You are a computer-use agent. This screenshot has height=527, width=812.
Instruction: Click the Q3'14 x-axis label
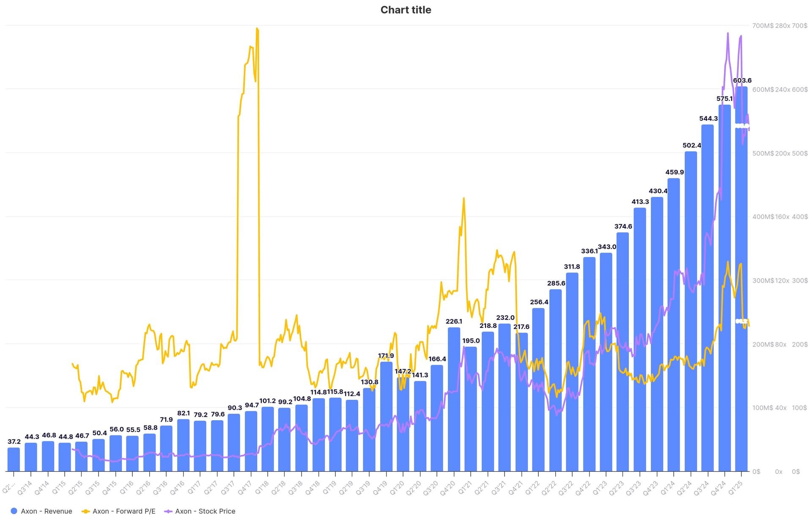tap(25, 488)
